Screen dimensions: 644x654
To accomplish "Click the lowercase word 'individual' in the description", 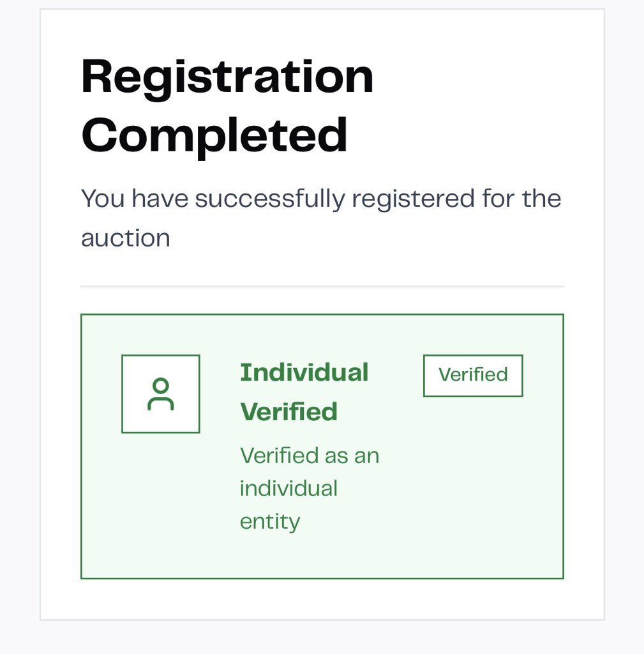I will tap(288, 489).
